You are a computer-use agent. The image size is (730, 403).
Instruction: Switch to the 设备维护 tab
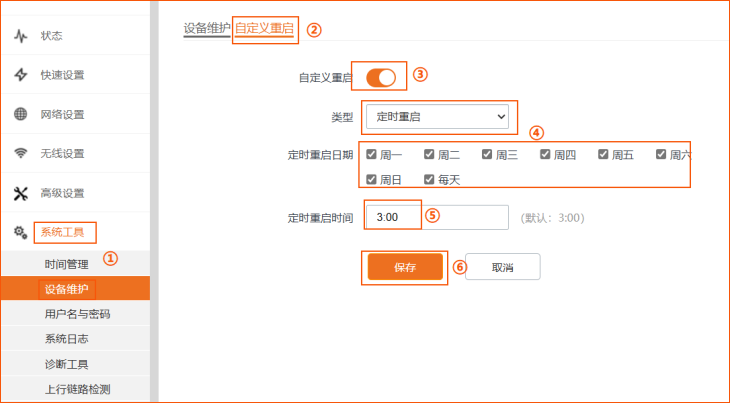pyautogui.click(x=207, y=28)
